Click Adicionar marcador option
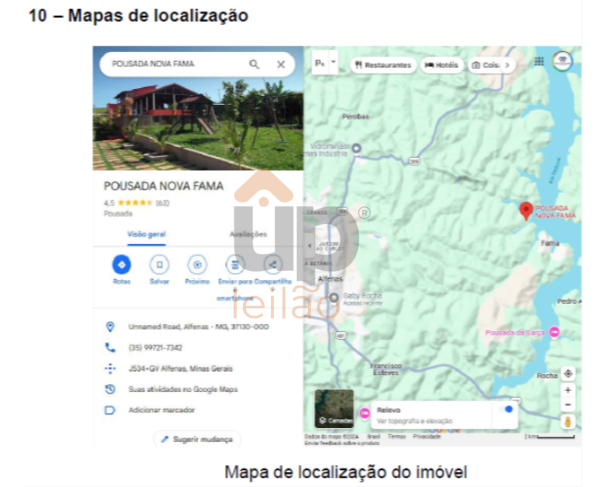The width and height of the screenshot is (605, 487). (x=161, y=410)
